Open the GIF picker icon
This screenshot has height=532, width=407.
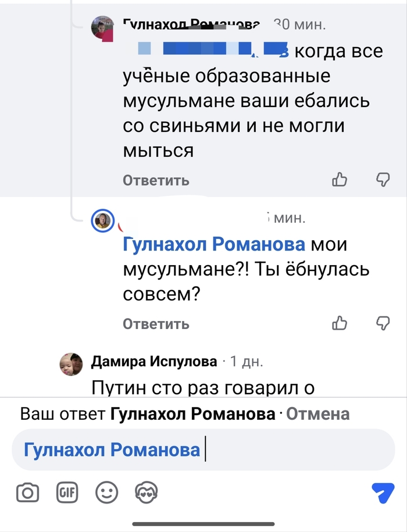[67, 493]
